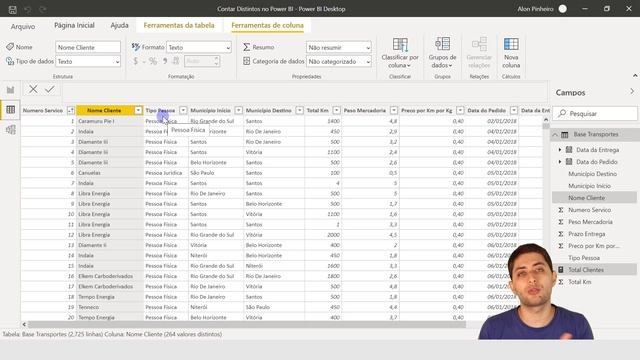Click Grupos de dados icon
Viewport: 640px width, 360px height.
tap(442, 44)
